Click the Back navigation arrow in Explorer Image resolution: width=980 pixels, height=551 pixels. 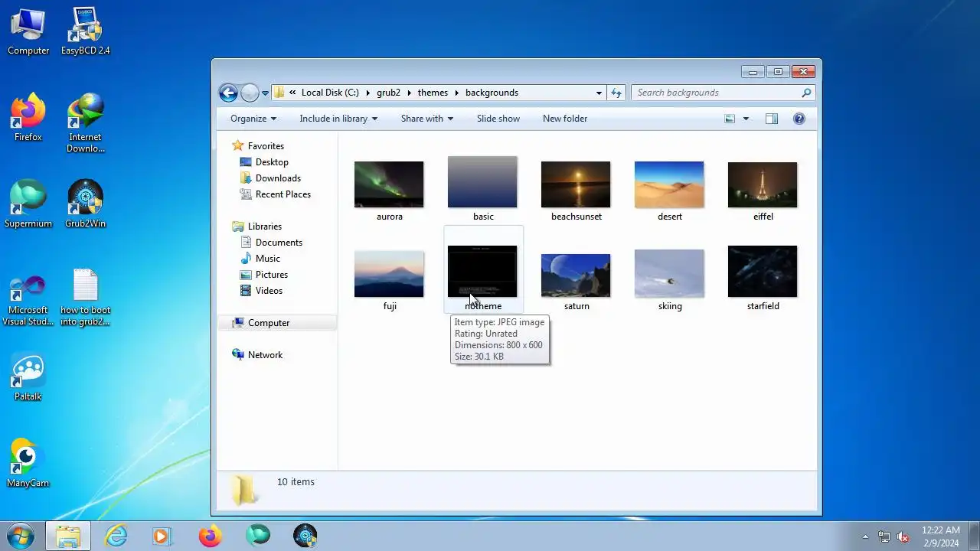pyautogui.click(x=228, y=93)
